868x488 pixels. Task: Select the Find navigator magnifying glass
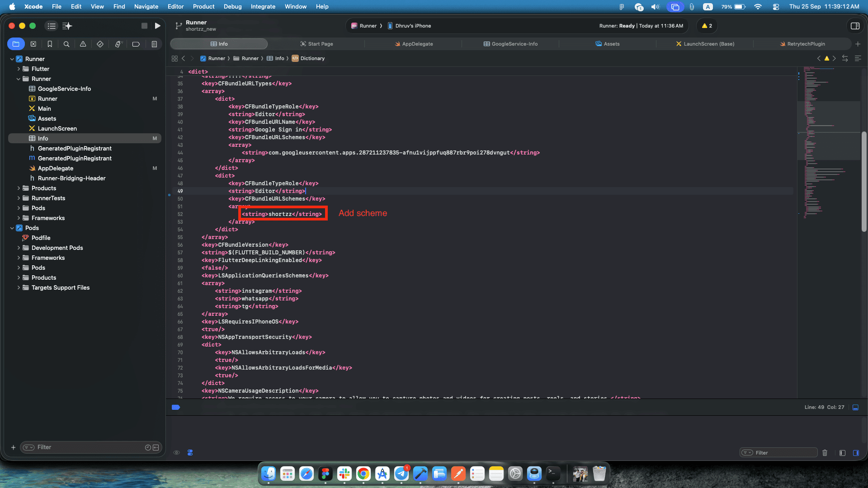(66, 44)
